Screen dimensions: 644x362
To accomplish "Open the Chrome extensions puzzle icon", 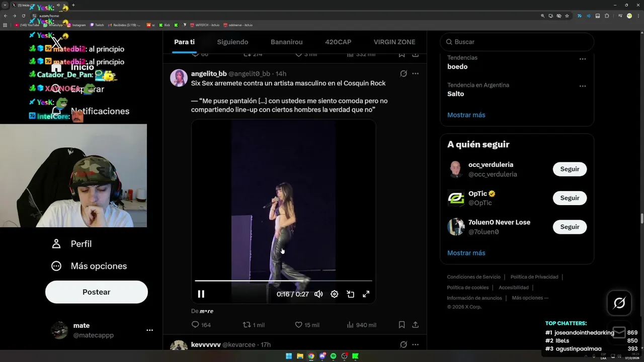I will (607, 16).
